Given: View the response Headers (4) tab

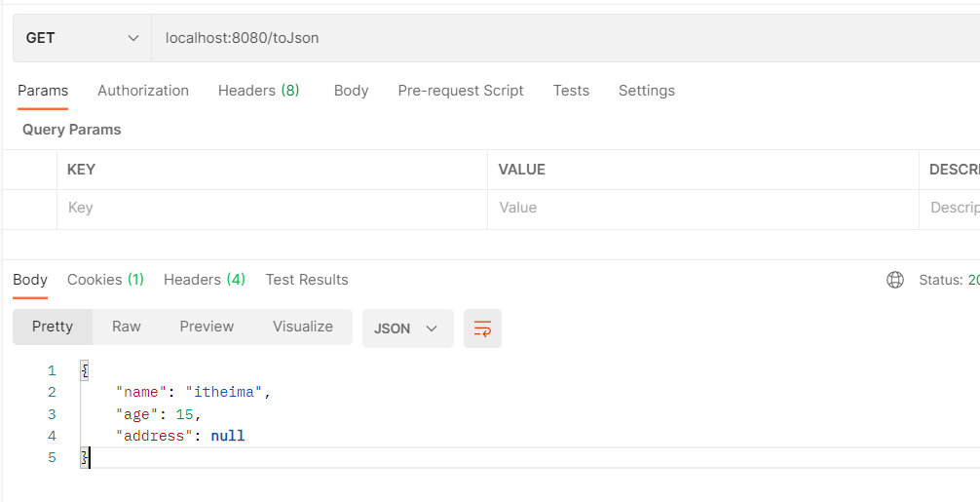Looking at the screenshot, I should tap(204, 280).
